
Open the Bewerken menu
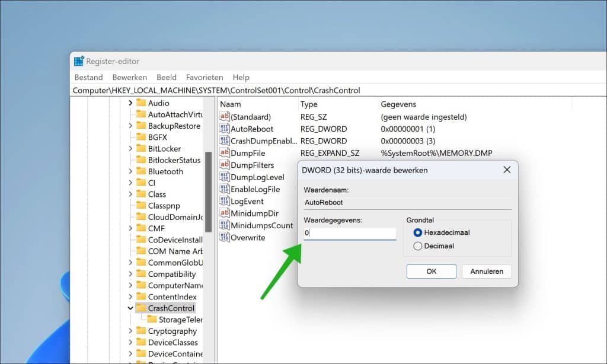coord(130,78)
